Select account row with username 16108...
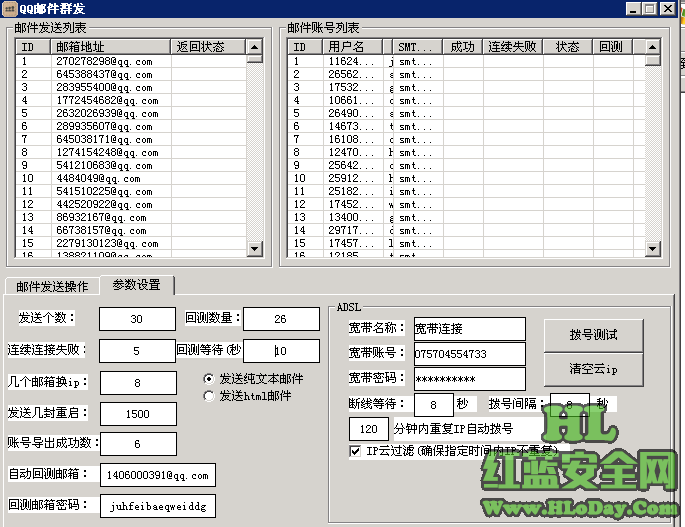 point(466,139)
